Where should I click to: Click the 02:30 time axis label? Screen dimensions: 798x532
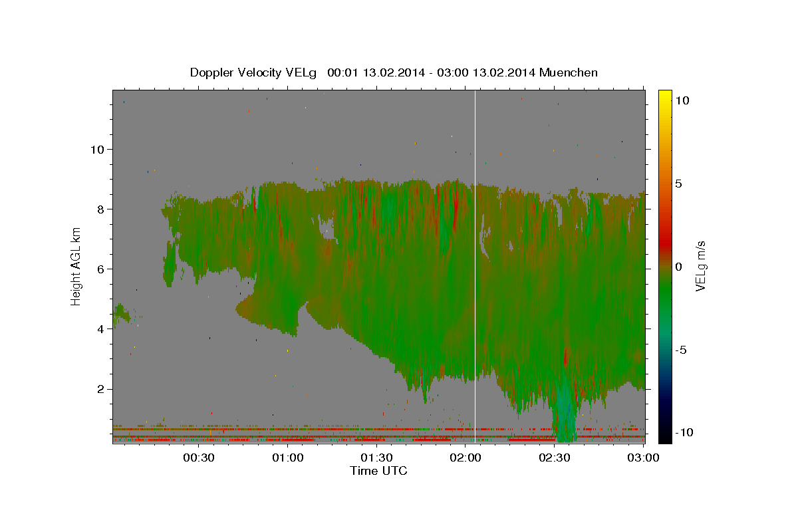555,458
